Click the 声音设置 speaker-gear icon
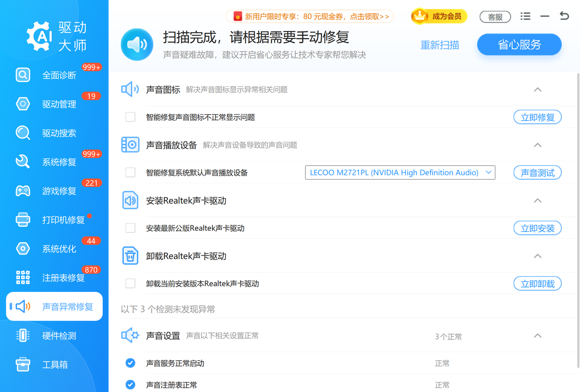This screenshot has width=580, height=392. click(x=130, y=335)
